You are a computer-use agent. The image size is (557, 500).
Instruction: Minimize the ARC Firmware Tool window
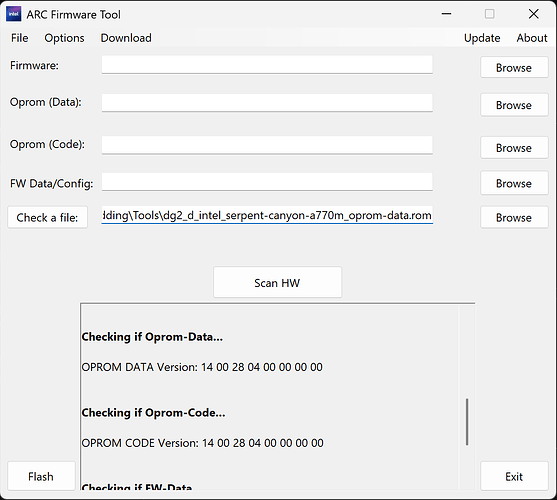(x=447, y=14)
